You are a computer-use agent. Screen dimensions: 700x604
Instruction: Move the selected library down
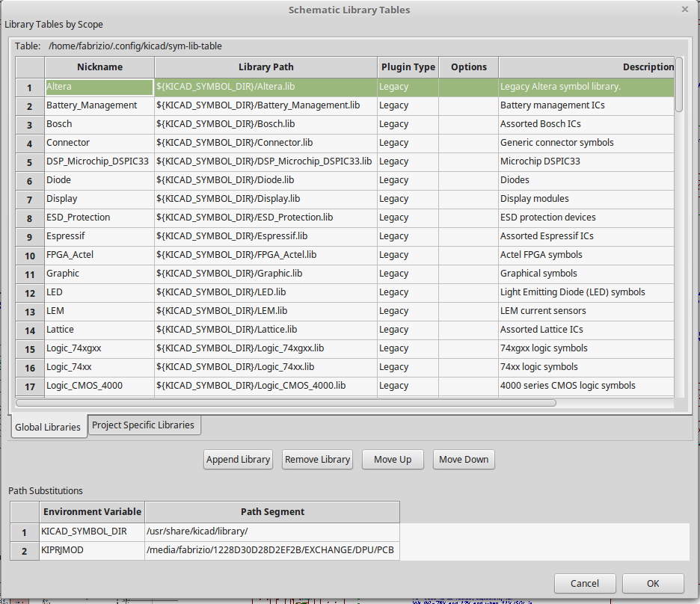[464, 460]
